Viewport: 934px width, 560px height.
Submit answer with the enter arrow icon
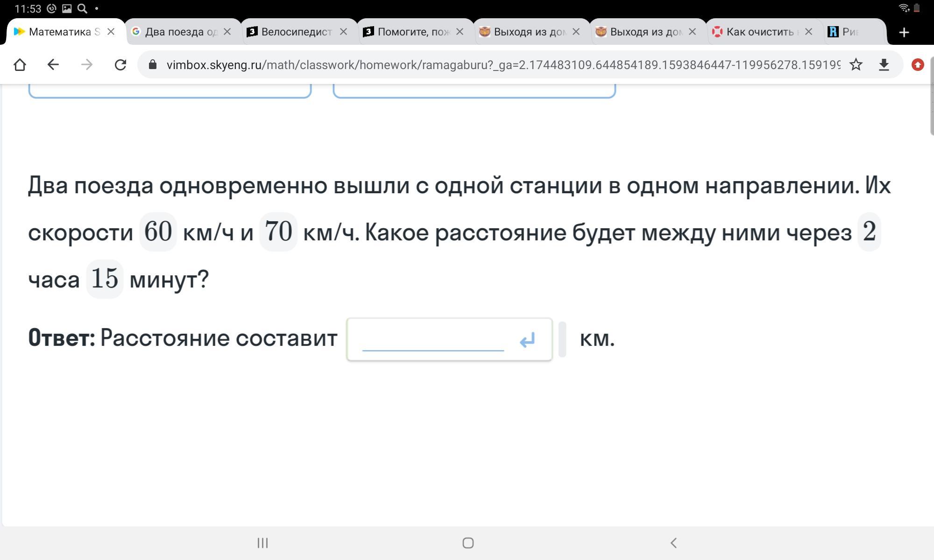pyautogui.click(x=527, y=340)
